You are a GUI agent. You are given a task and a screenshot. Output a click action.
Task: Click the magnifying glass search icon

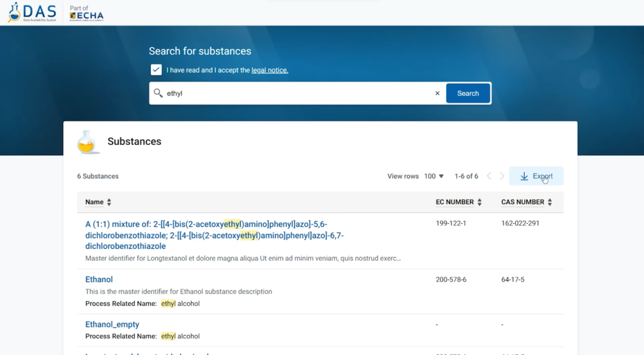(158, 93)
